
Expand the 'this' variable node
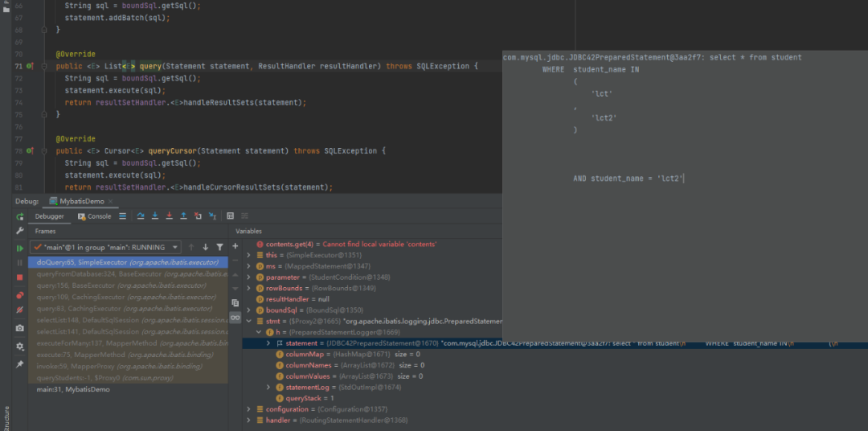click(250, 256)
